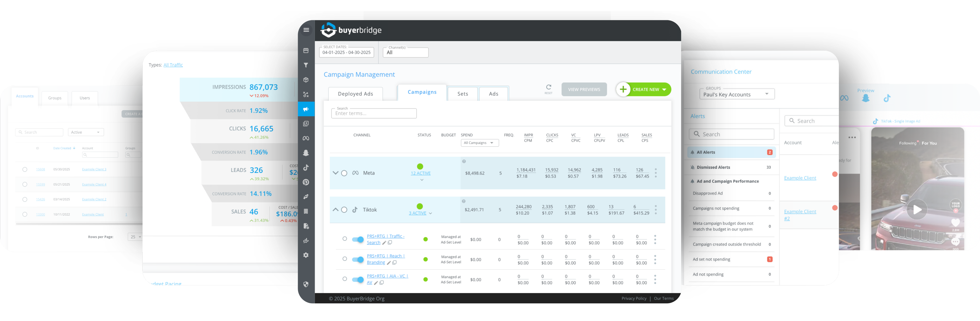980x321 pixels.
Task: Open the settings gear icon in sidebar
Action: pyautogui.click(x=306, y=255)
